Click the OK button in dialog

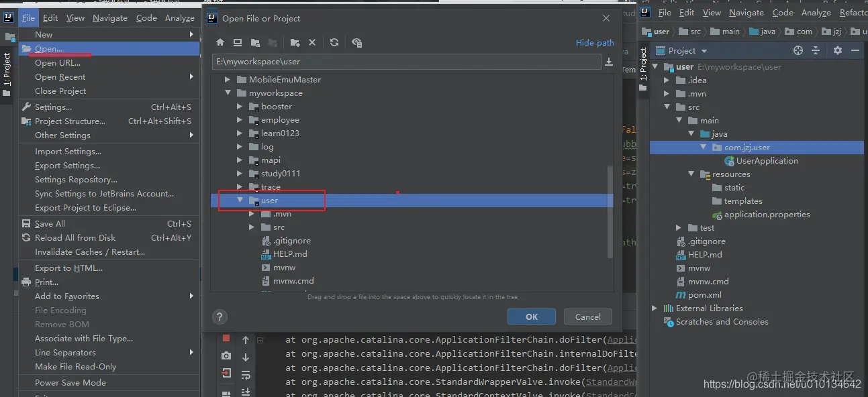tap(532, 317)
